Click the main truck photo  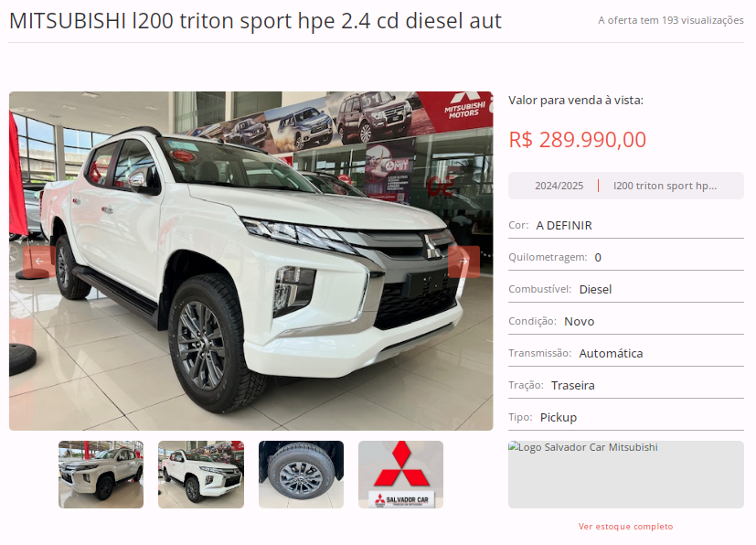pyautogui.click(x=250, y=261)
